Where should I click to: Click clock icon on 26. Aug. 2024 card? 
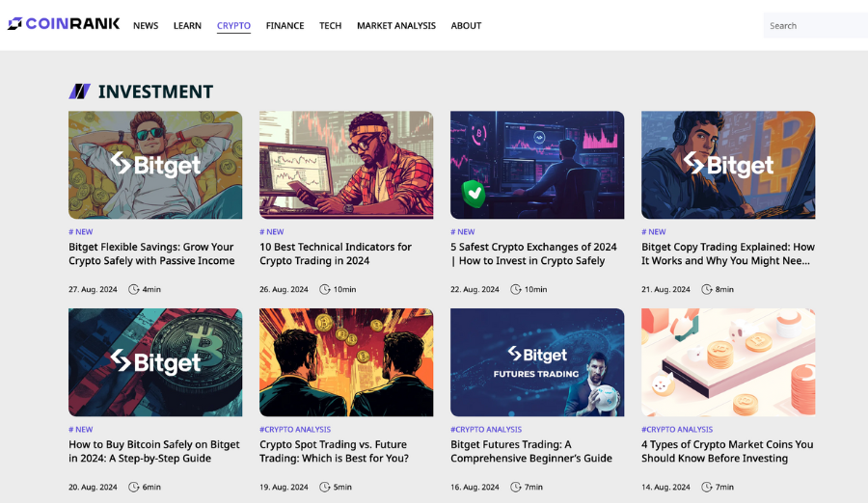[x=324, y=289]
